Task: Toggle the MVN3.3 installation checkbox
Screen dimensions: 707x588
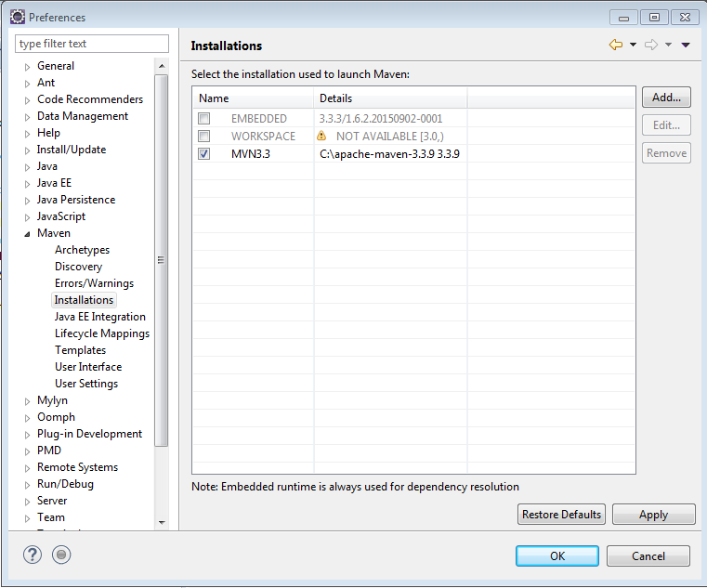Action: [204, 154]
